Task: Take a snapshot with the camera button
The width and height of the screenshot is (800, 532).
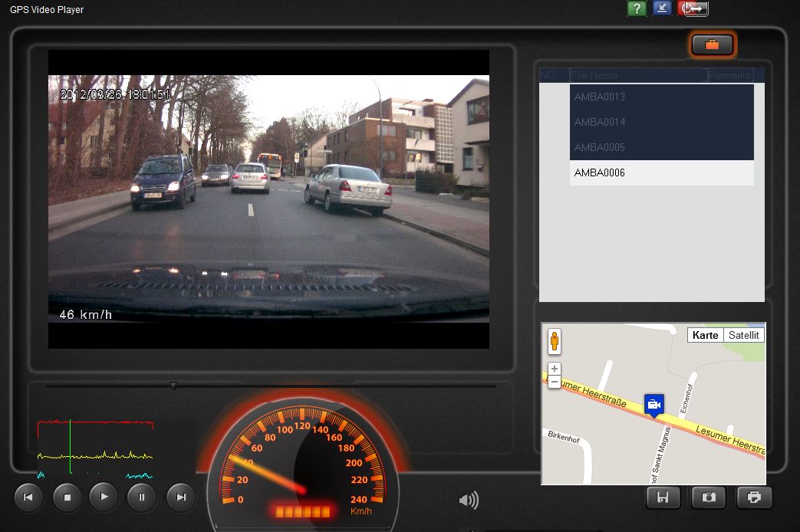Action: (x=709, y=498)
